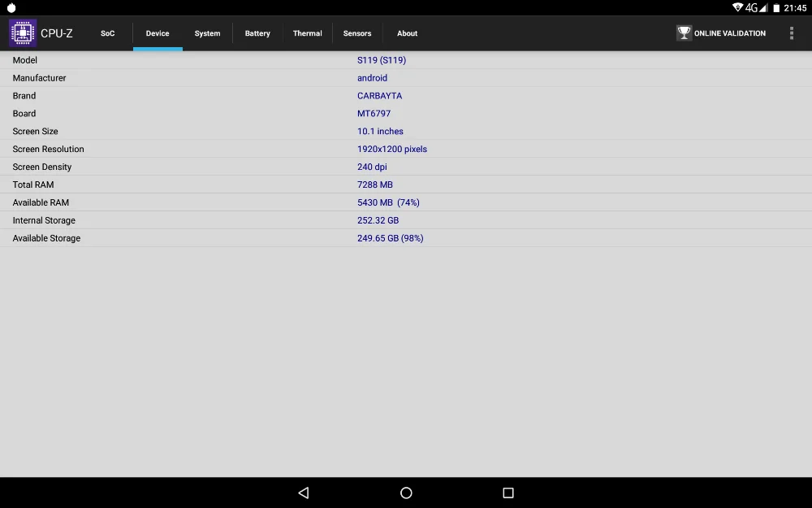Tap the Available RAM value 5430 MB
Image resolution: width=812 pixels, height=508 pixels.
tap(388, 202)
